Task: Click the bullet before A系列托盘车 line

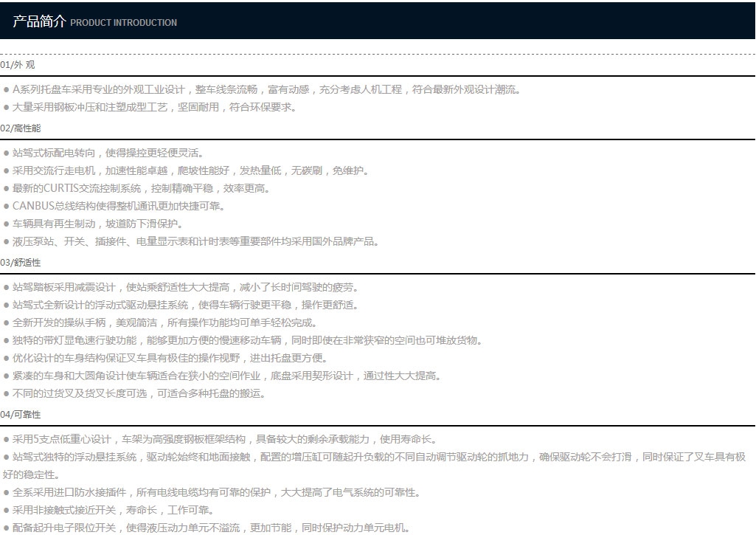Action: click(6, 90)
